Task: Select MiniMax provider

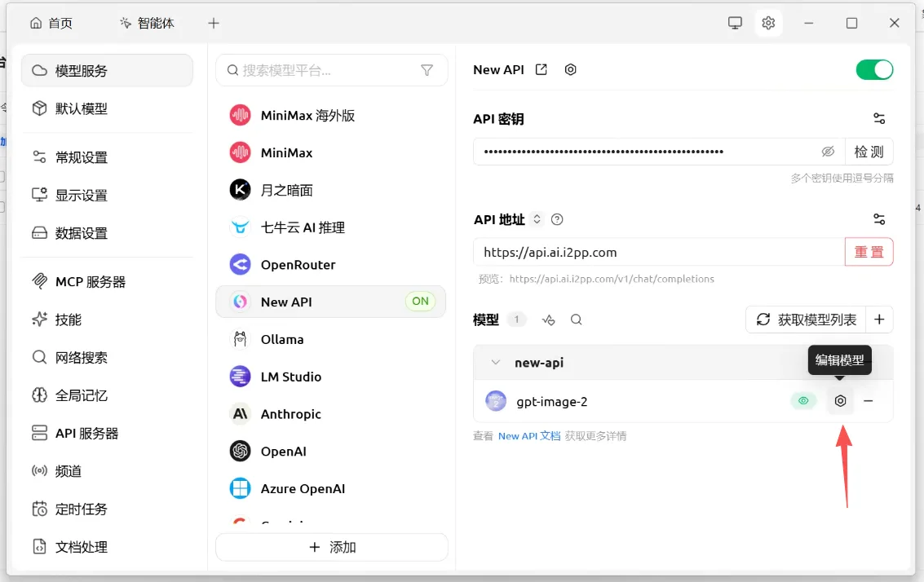Action: coord(330,152)
